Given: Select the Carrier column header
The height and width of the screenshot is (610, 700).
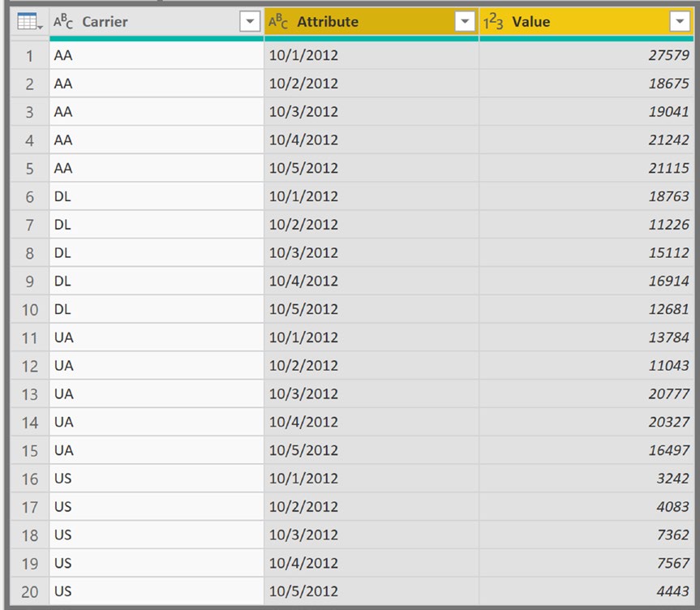Looking at the screenshot, I should (x=157, y=21).
